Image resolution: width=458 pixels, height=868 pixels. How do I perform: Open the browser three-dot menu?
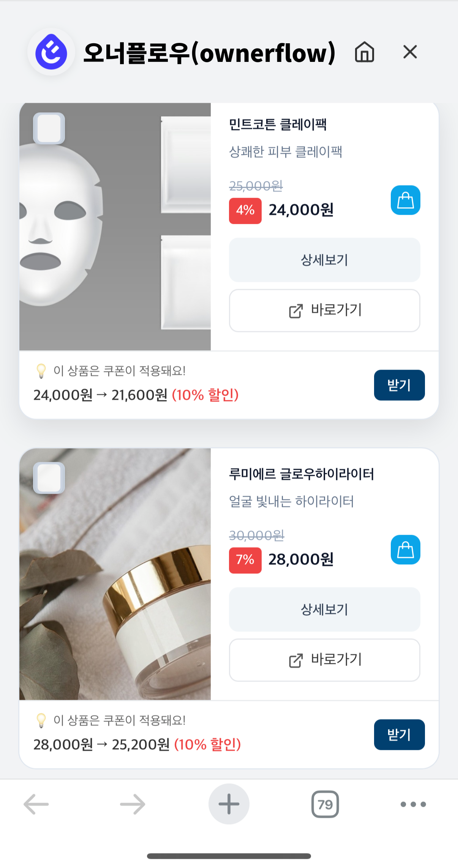coord(413,804)
